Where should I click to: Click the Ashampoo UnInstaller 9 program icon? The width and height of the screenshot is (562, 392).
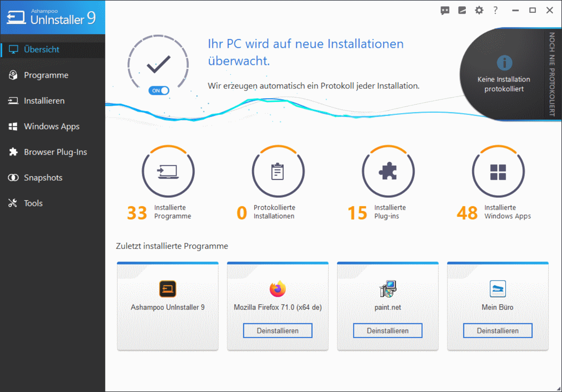[x=168, y=289]
